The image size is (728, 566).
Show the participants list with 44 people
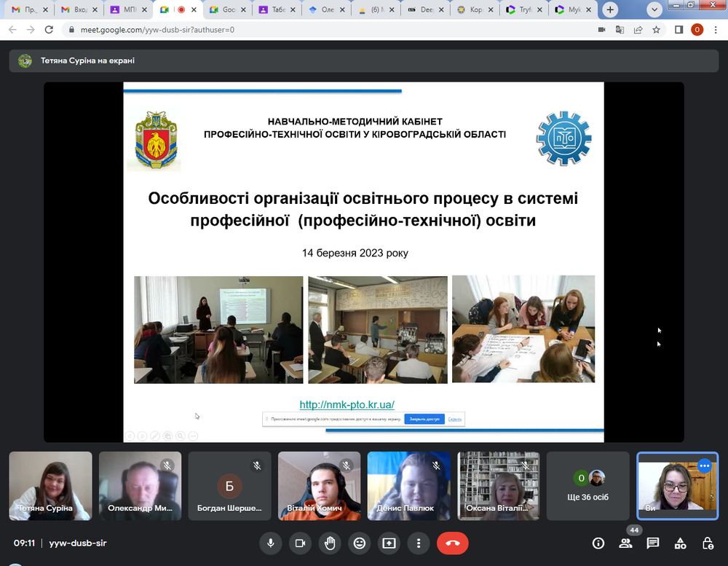(x=625, y=543)
